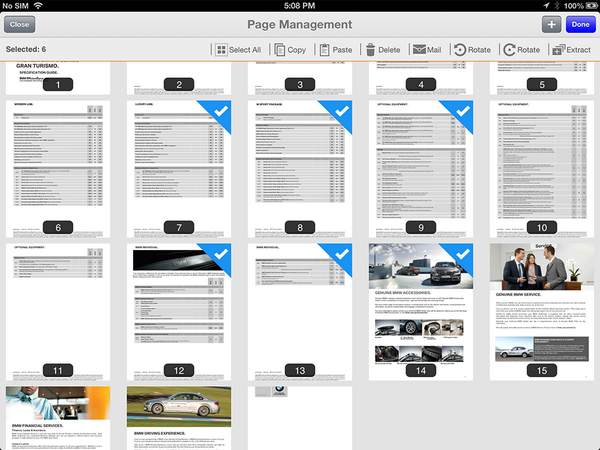
Task: Click the Delete label
Action: (389, 50)
